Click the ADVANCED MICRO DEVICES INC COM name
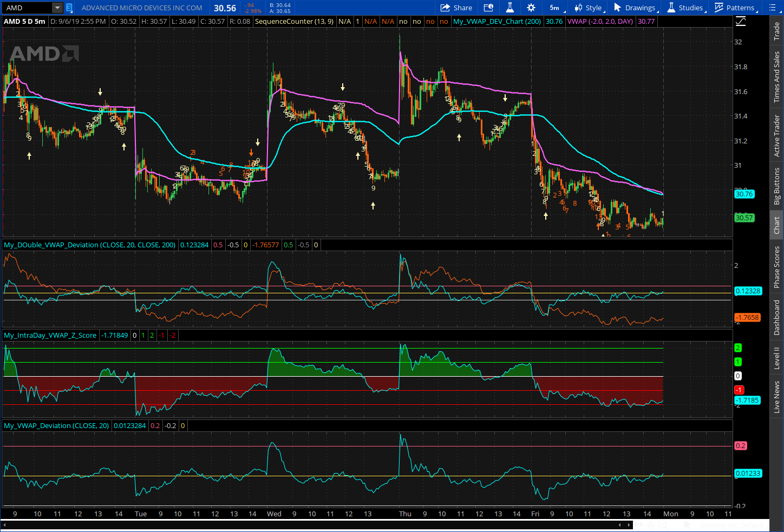Viewport: 784px width, 532px height. [142, 8]
